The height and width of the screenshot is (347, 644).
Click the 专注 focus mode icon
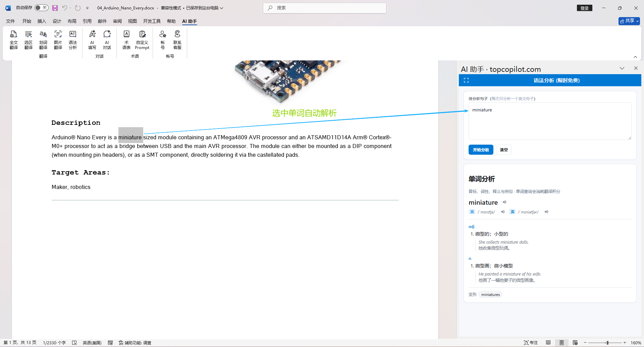(x=531, y=343)
